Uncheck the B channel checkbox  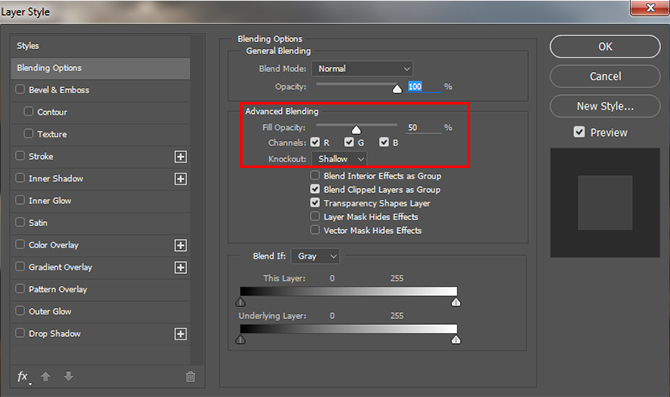[384, 142]
